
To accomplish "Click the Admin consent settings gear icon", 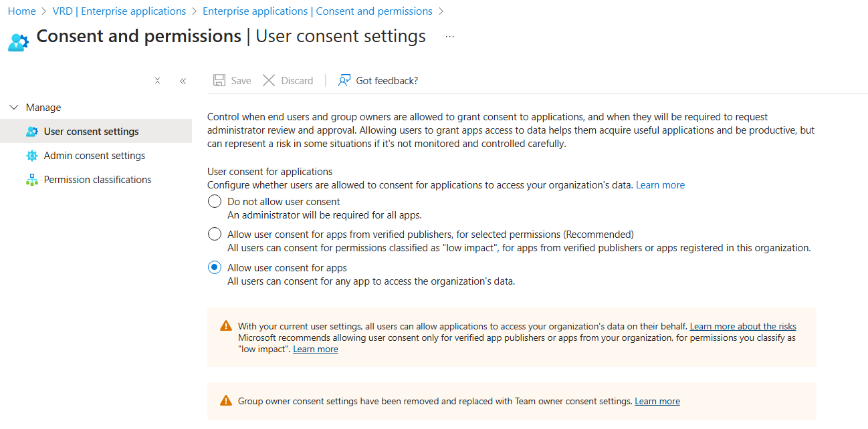I will click(x=32, y=155).
